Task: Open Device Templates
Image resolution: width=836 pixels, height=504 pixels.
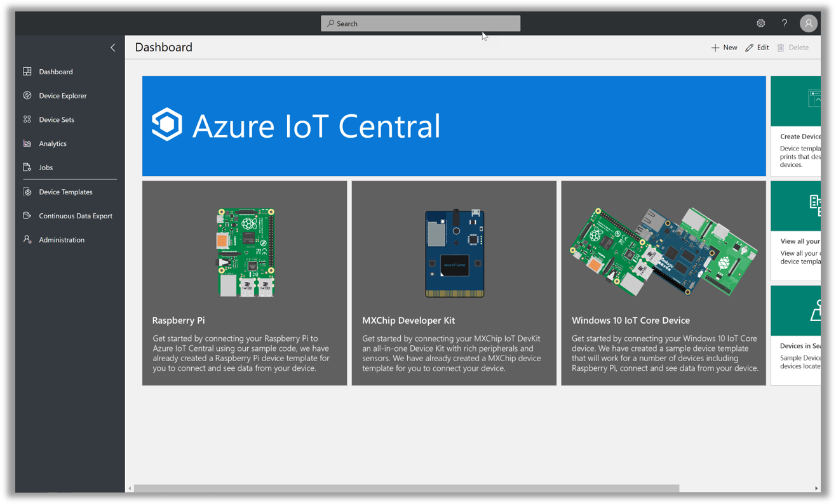Action: (x=65, y=192)
